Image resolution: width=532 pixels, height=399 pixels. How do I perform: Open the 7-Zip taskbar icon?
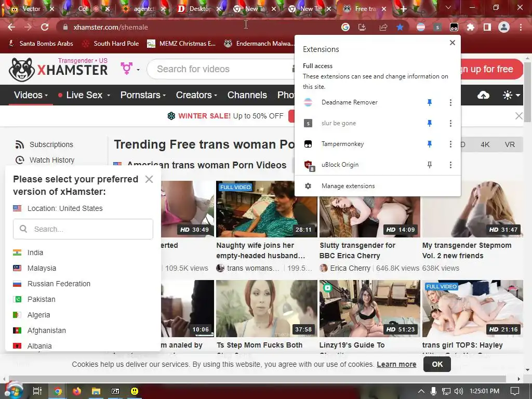115,391
